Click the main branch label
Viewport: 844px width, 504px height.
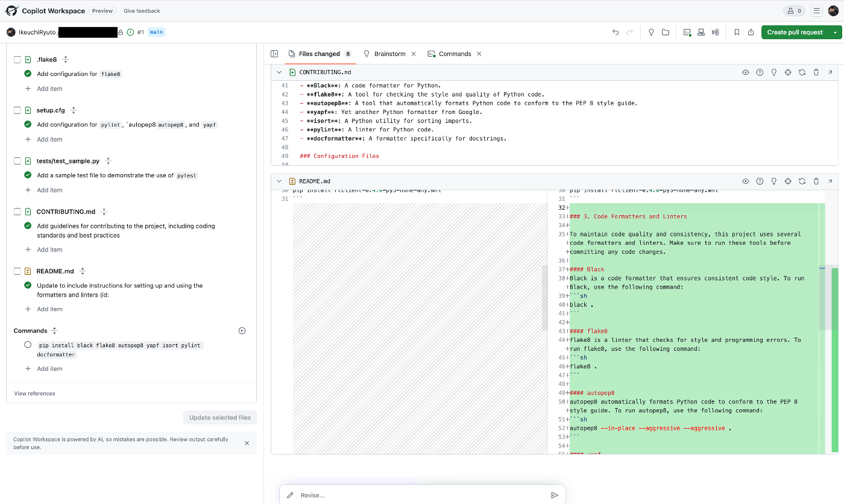click(x=157, y=32)
